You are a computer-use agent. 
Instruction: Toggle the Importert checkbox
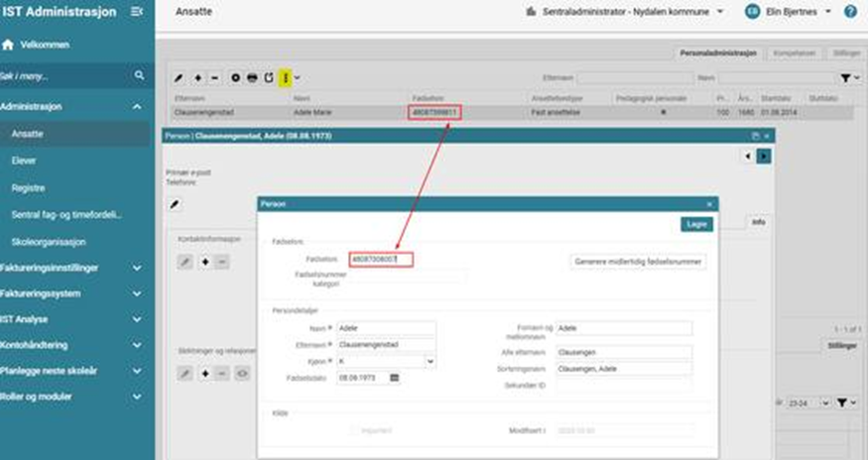(x=354, y=430)
